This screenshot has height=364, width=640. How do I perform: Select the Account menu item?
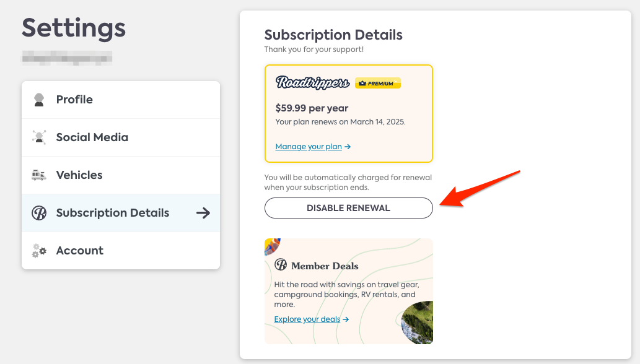tap(121, 251)
